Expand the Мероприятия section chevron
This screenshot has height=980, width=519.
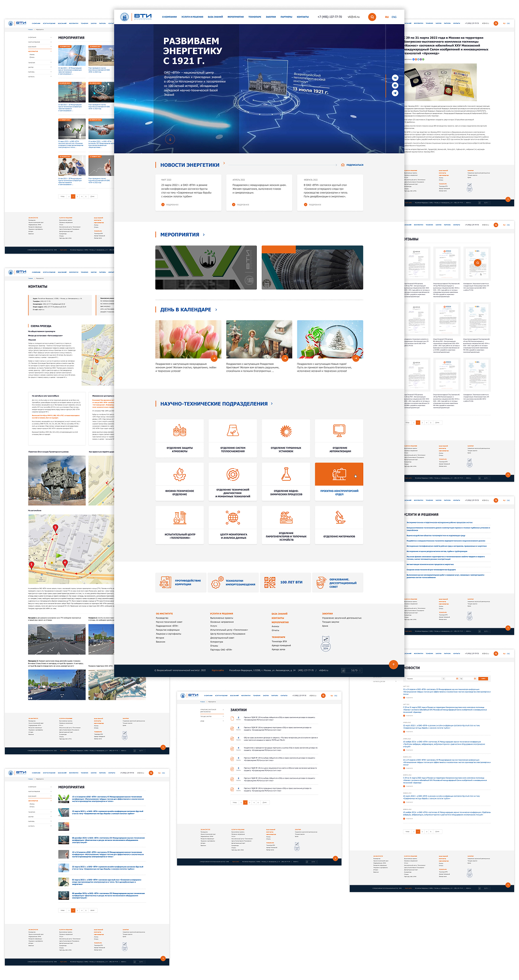[204, 235]
